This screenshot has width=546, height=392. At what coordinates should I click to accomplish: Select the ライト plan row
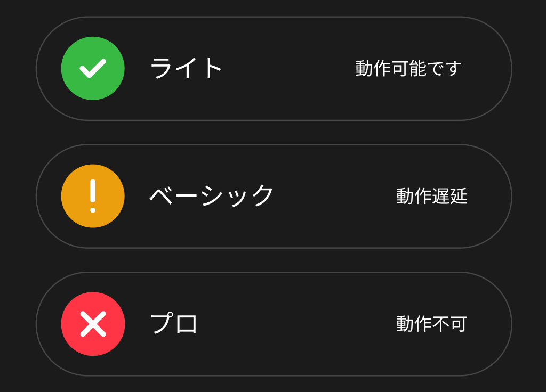(x=274, y=69)
